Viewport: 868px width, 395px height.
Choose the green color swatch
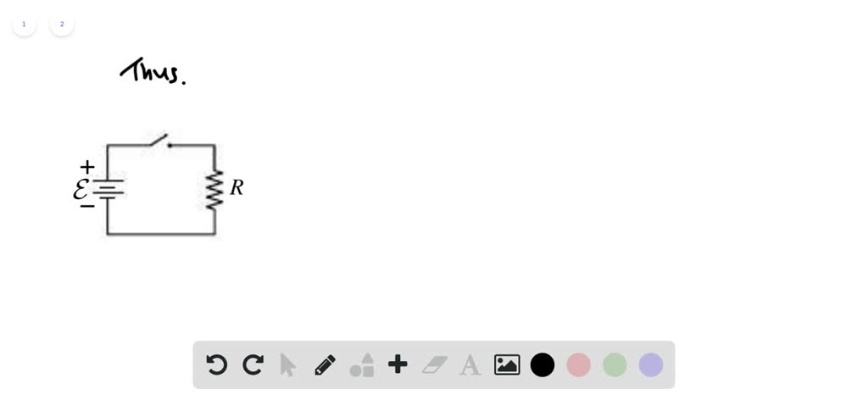615,365
